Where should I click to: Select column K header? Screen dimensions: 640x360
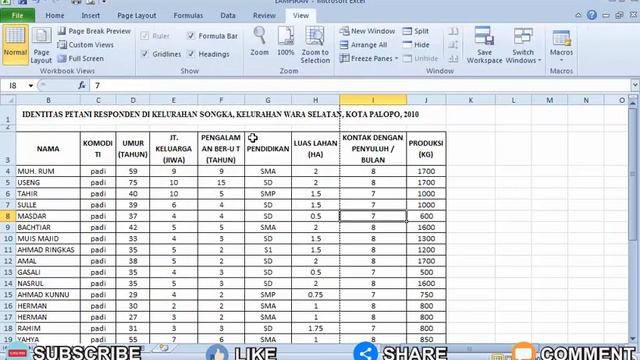pos(471,100)
